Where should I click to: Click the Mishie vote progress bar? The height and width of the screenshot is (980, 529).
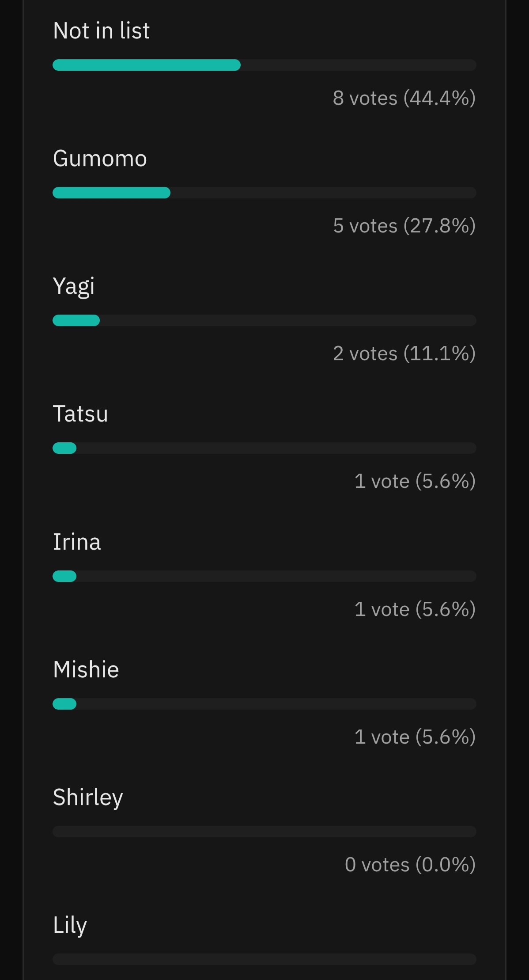tap(264, 704)
